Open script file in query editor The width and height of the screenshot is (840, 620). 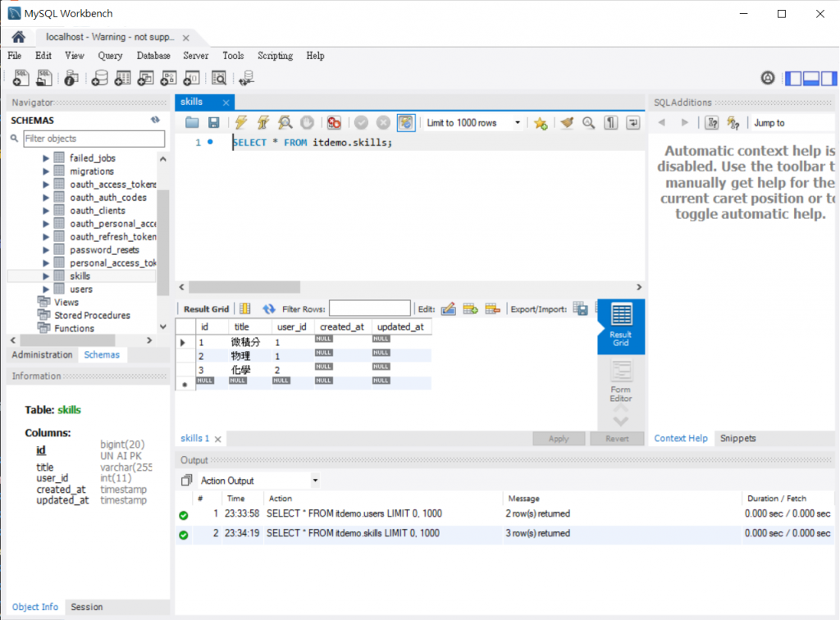tap(192, 123)
